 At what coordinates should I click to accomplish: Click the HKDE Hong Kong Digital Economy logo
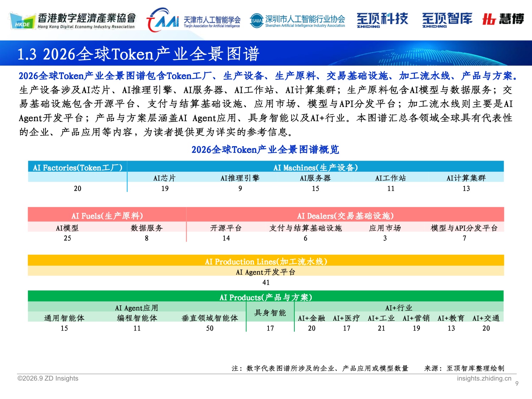73,21
